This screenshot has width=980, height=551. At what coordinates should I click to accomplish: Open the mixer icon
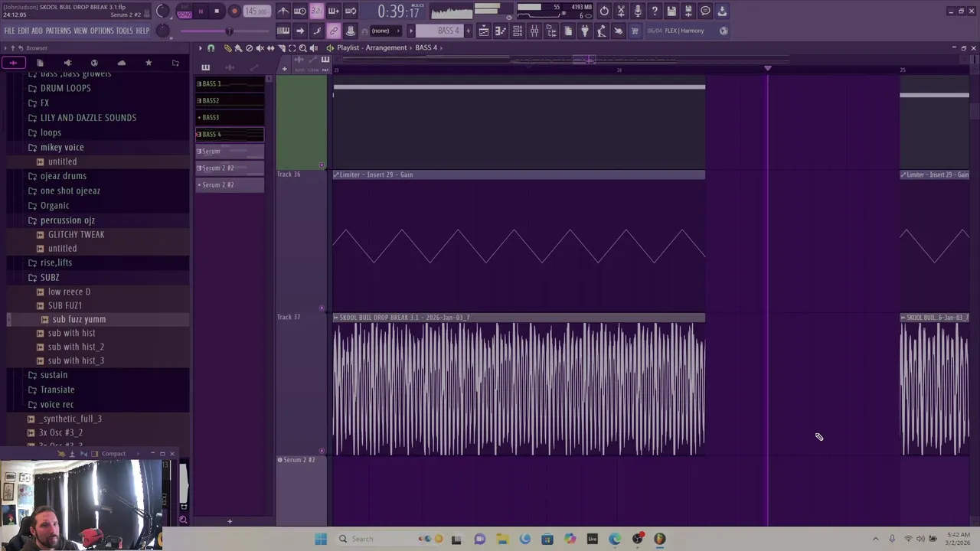tap(534, 31)
